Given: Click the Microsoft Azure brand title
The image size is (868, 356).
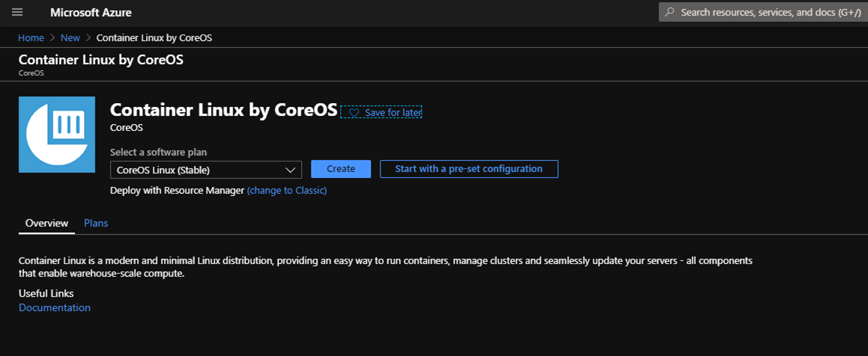Looking at the screenshot, I should (91, 12).
